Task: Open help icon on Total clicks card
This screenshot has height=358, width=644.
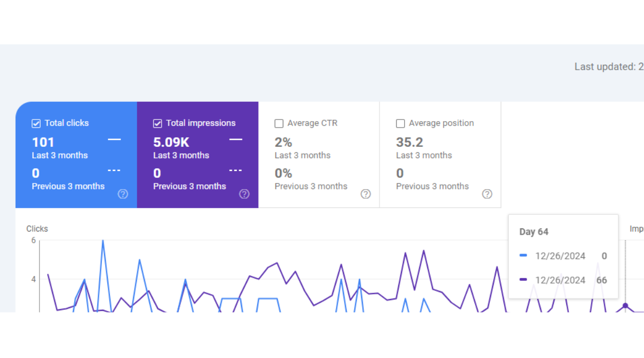Action: click(123, 194)
